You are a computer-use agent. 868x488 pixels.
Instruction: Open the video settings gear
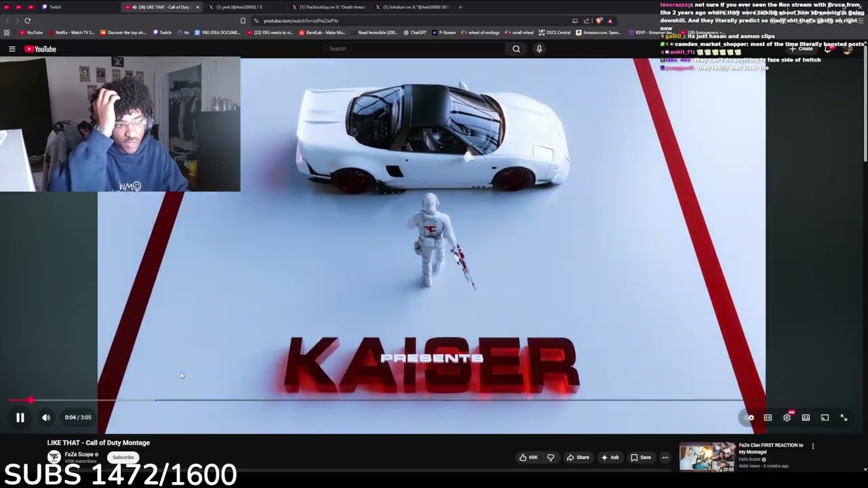787,418
